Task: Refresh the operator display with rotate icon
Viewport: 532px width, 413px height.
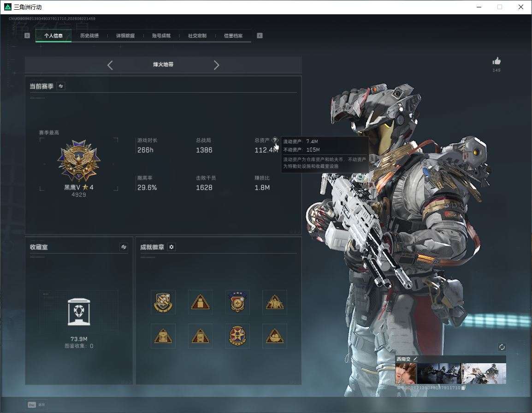Action: pyautogui.click(x=502, y=347)
